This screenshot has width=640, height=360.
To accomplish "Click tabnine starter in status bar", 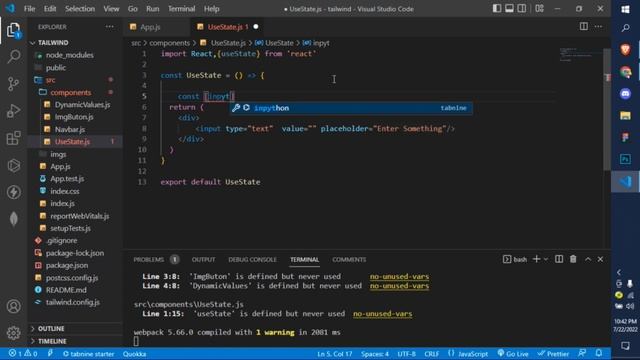I will coord(89,354).
